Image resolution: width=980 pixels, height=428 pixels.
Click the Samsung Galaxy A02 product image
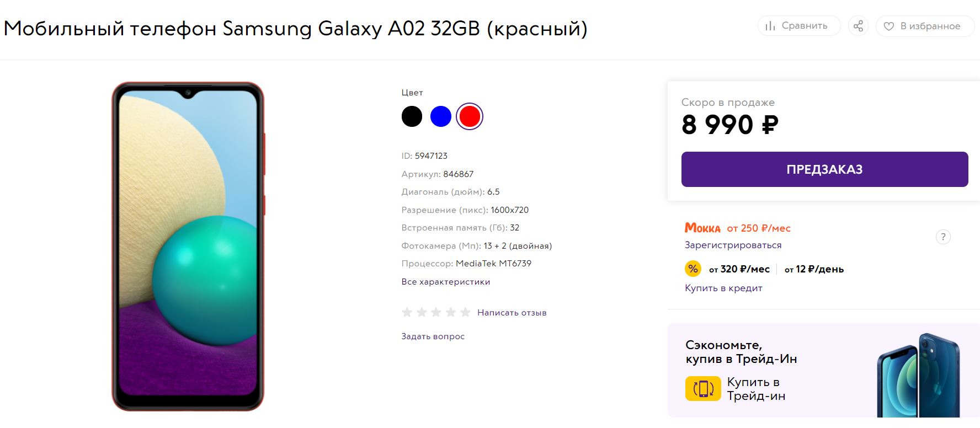point(188,247)
